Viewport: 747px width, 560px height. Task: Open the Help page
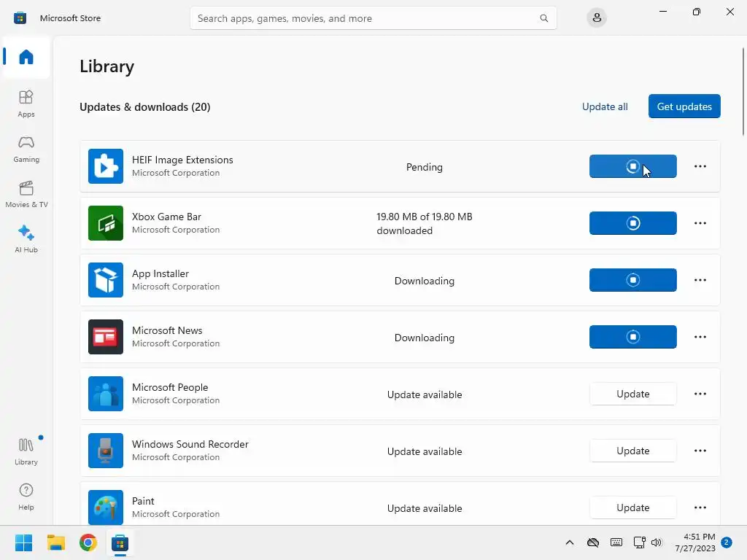(x=26, y=497)
